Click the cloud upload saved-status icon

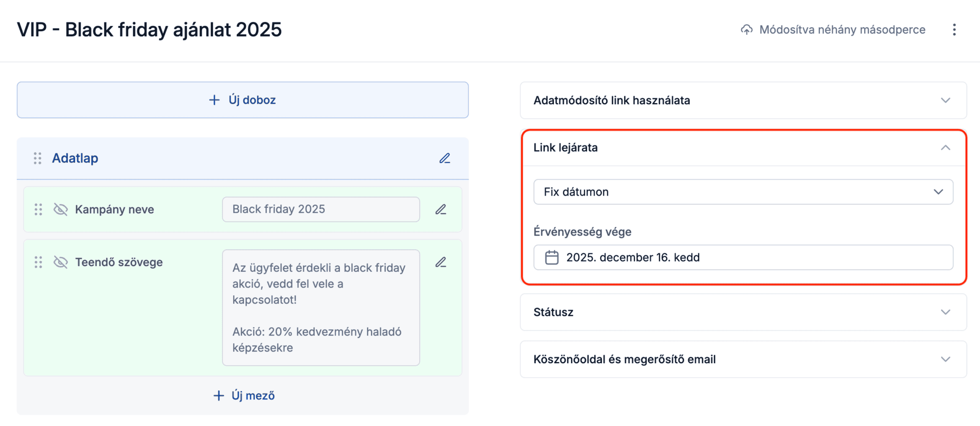[746, 30]
